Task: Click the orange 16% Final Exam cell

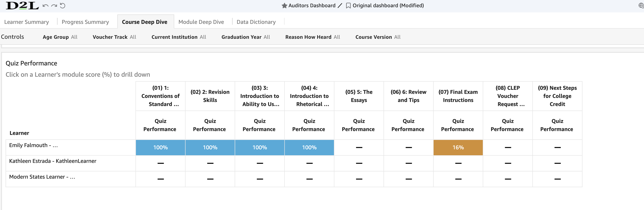Action: point(458,148)
